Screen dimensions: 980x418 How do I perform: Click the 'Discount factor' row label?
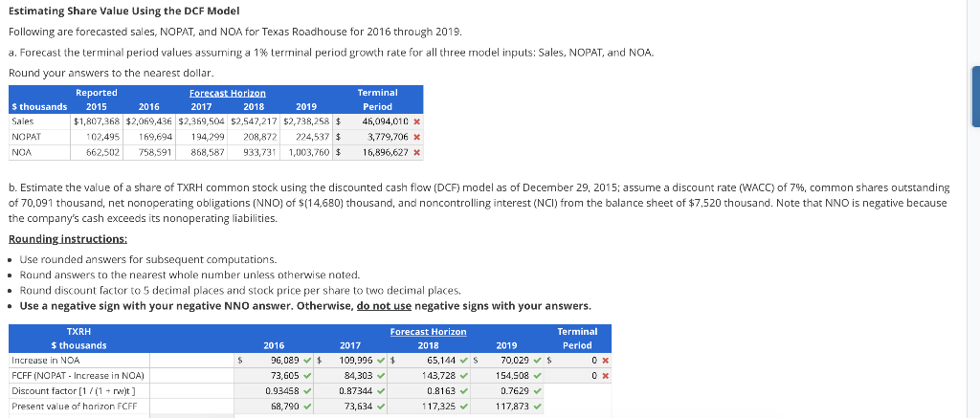[x=74, y=391]
